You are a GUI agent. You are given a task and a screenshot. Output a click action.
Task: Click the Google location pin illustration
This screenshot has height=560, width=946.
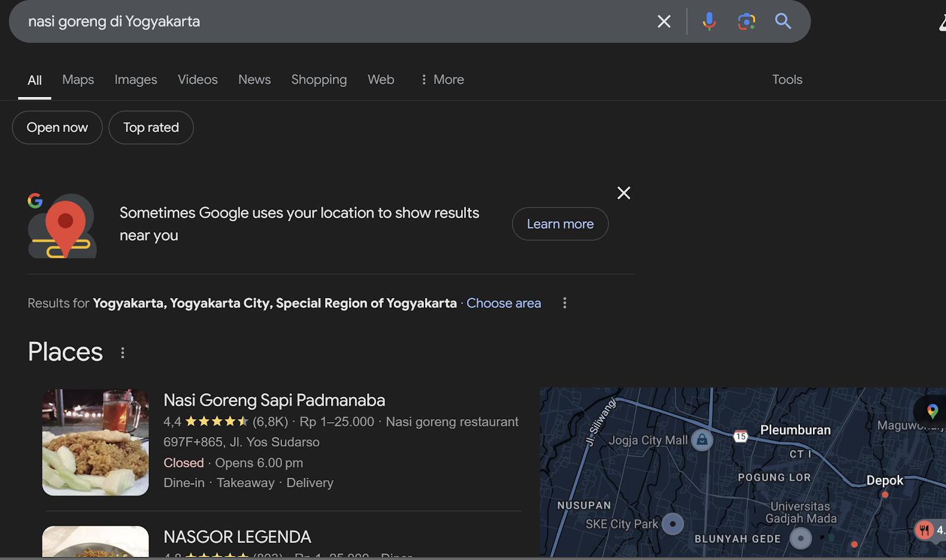tap(62, 226)
